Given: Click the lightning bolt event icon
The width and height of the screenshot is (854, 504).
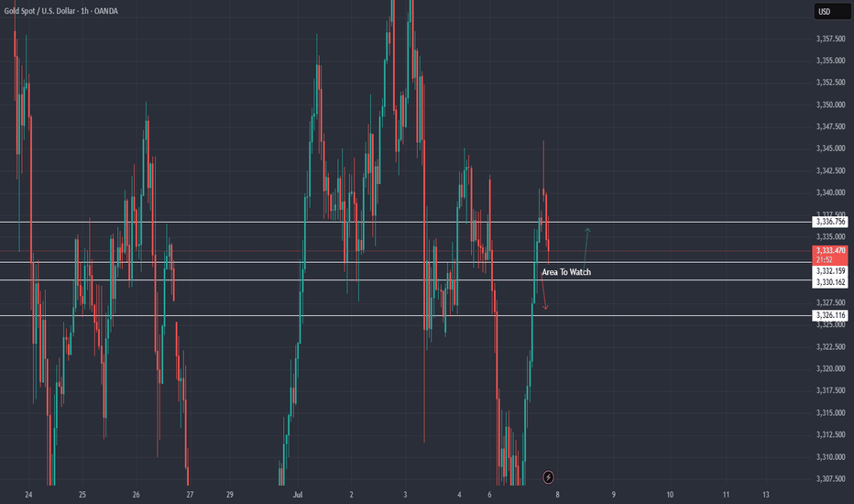Looking at the screenshot, I should (549, 477).
